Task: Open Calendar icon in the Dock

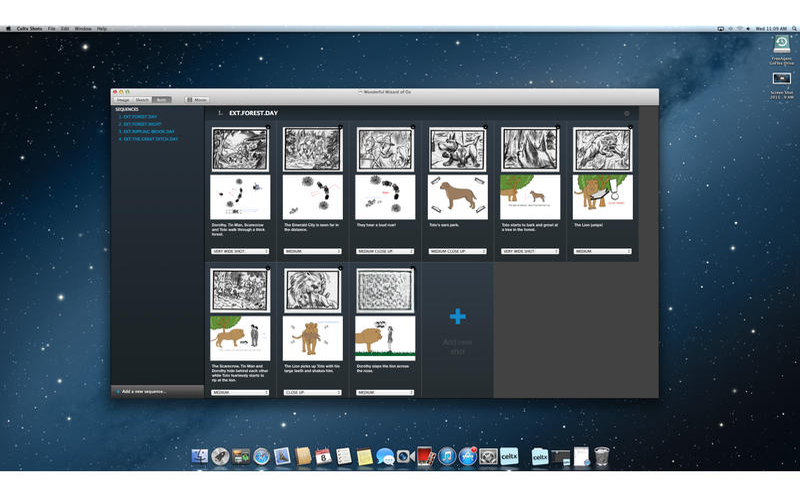Action: (x=323, y=456)
